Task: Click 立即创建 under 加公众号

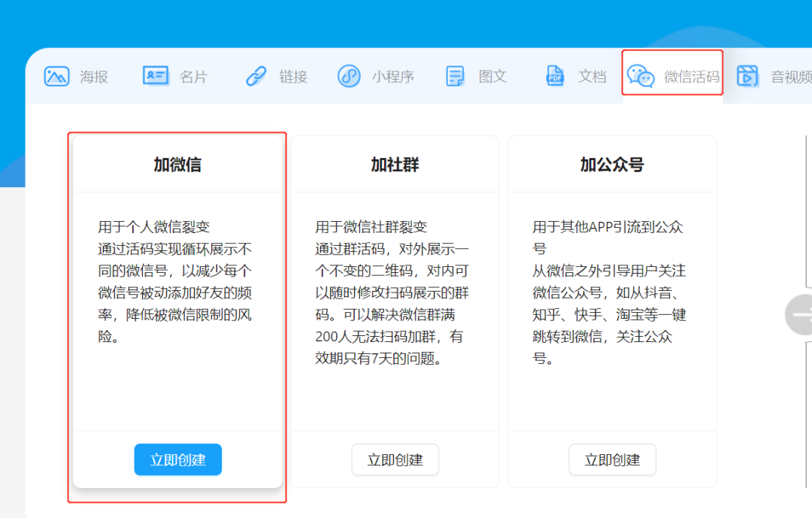Action: pos(612,459)
